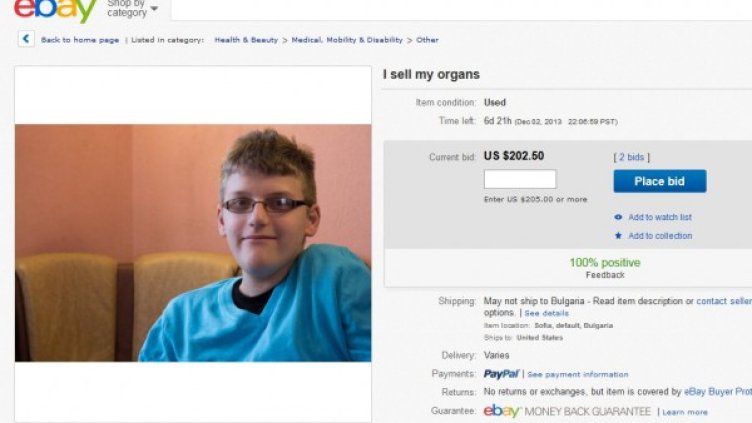Image resolution: width=752 pixels, height=423 pixels.
Task: Click the Place bid button
Action: tap(659, 181)
